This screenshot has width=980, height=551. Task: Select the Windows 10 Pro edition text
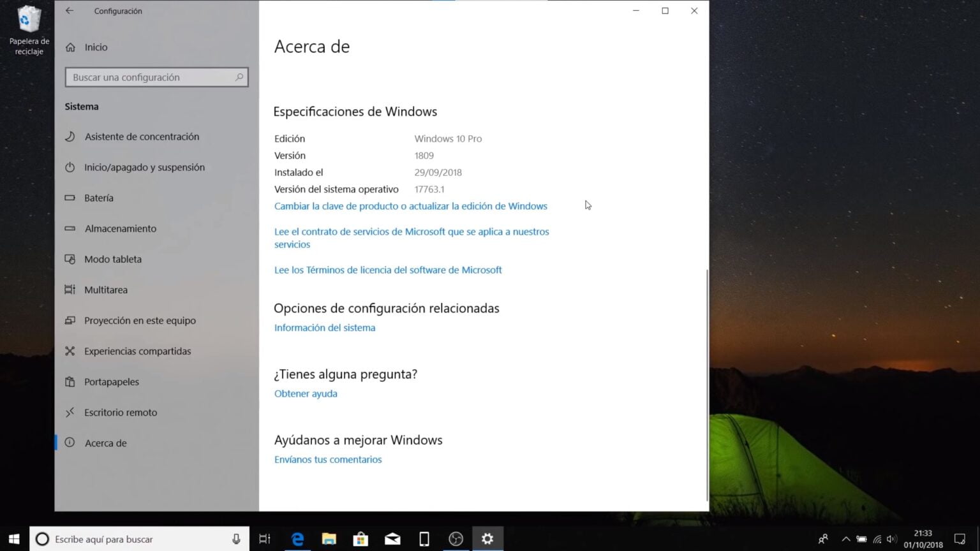tap(448, 138)
